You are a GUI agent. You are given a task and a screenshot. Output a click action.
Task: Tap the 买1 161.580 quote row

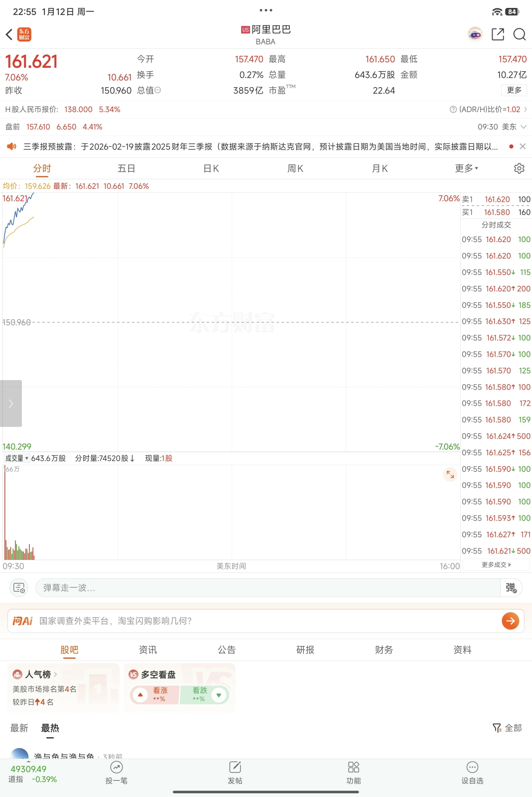(x=496, y=212)
